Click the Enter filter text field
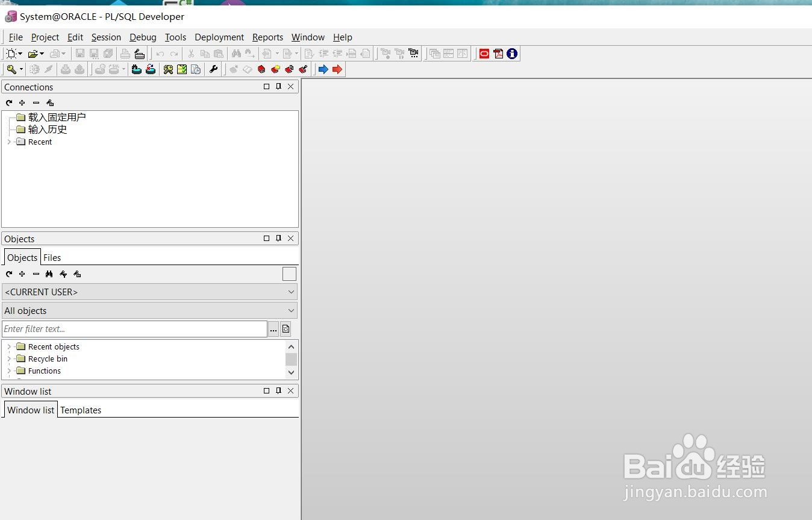Image resolution: width=812 pixels, height=520 pixels. pos(134,329)
